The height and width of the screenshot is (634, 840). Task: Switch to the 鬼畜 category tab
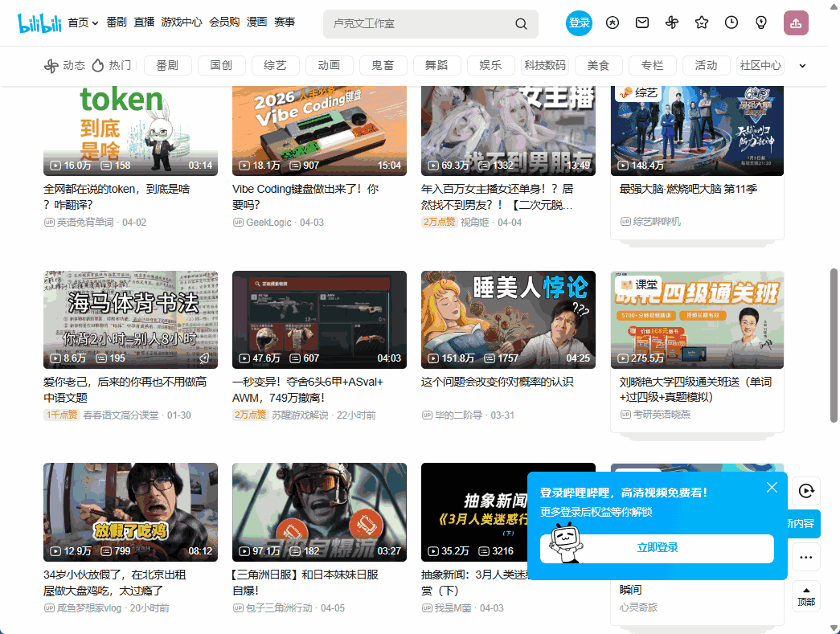tap(383, 65)
